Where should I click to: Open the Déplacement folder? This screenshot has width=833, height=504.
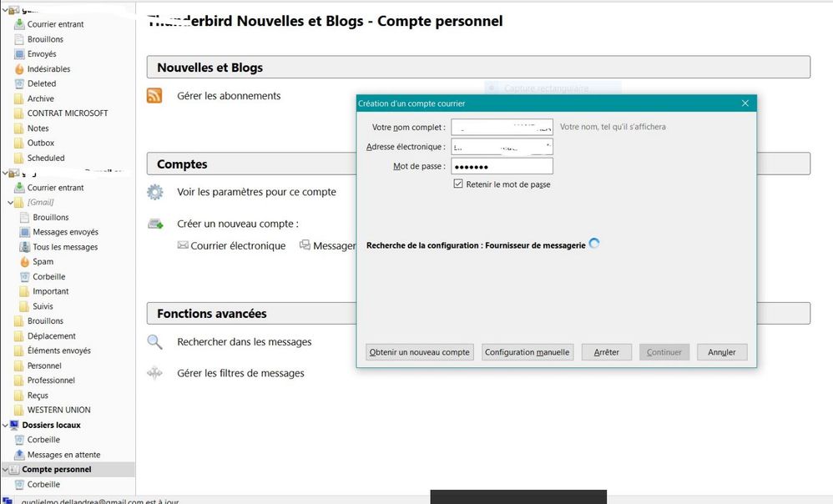coord(52,336)
